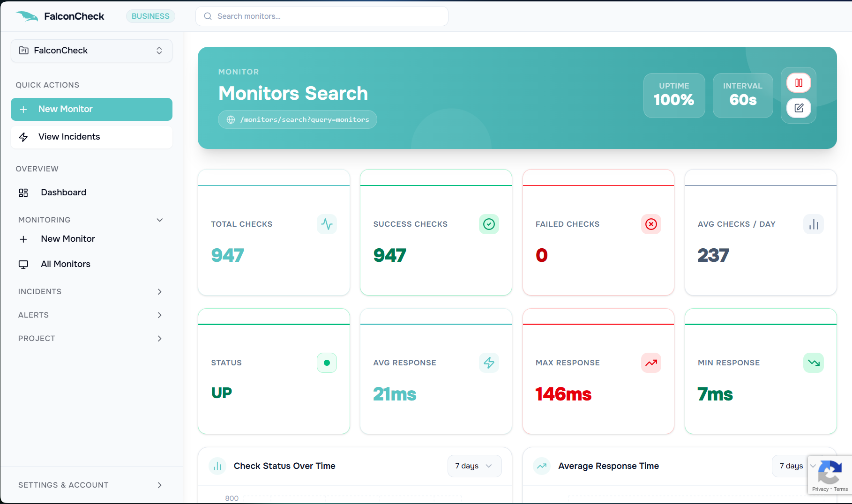Expand the Incidents sidebar section

[91, 292]
